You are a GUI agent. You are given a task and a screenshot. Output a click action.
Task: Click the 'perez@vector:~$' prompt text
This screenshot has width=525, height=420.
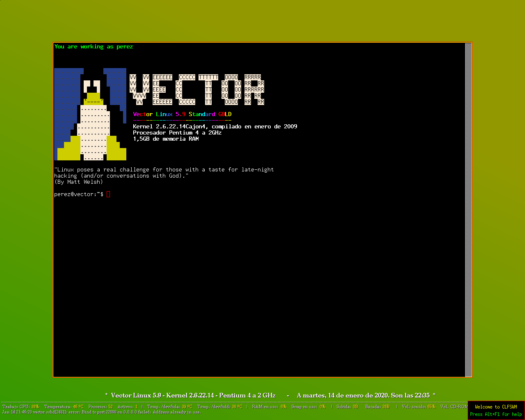tap(79, 194)
